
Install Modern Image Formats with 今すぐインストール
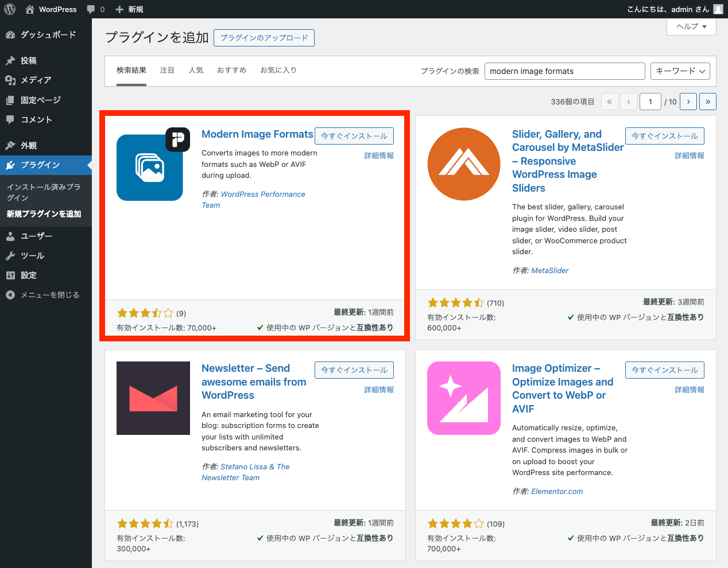coord(354,136)
